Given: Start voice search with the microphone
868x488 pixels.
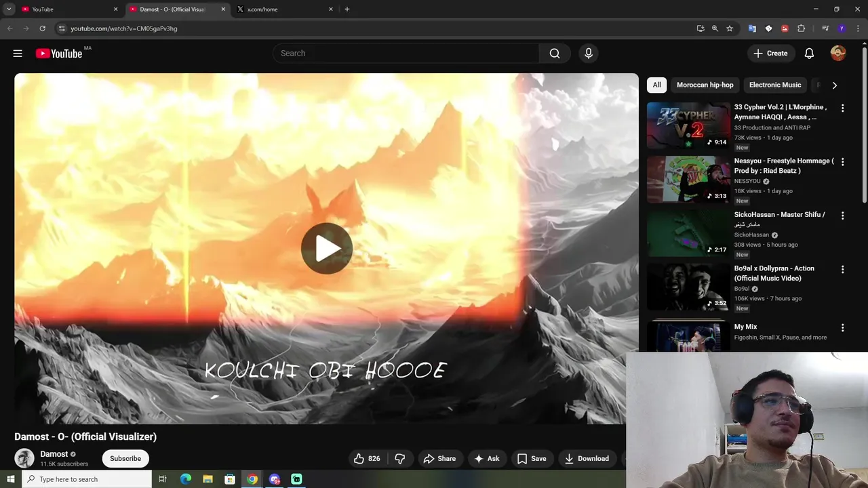Looking at the screenshot, I should coord(589,54).
